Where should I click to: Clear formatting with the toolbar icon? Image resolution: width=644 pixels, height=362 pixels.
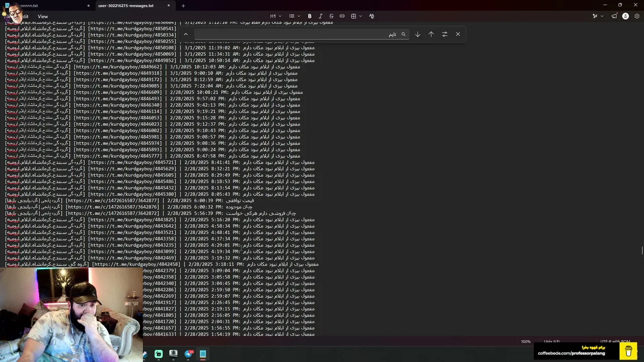tap(371, 16)
